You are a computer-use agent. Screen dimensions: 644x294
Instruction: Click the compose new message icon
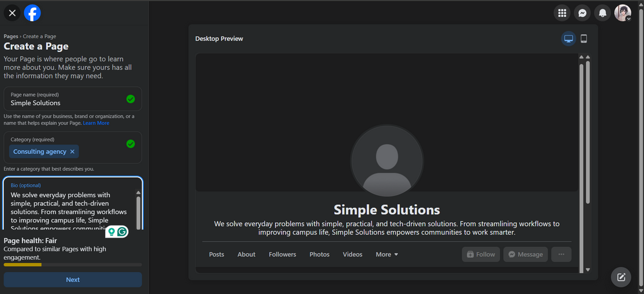point(621,277)
